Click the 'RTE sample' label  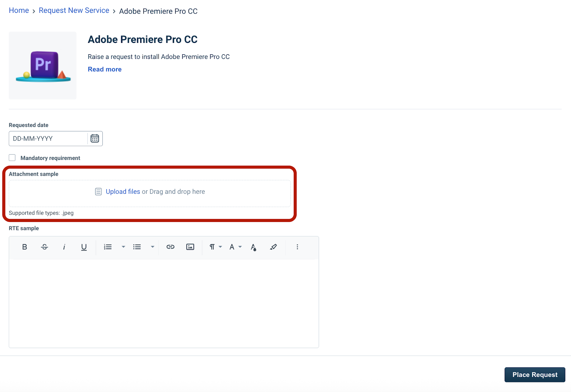(24, 228)
